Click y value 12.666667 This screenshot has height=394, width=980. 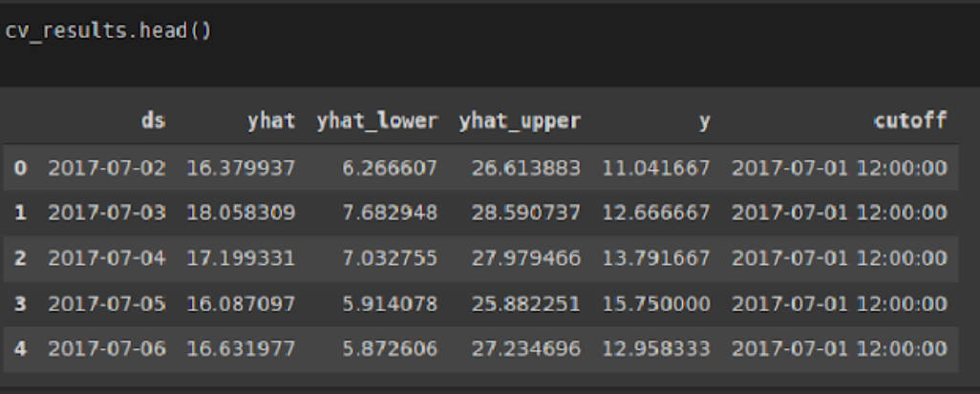(x=656, y=213)
